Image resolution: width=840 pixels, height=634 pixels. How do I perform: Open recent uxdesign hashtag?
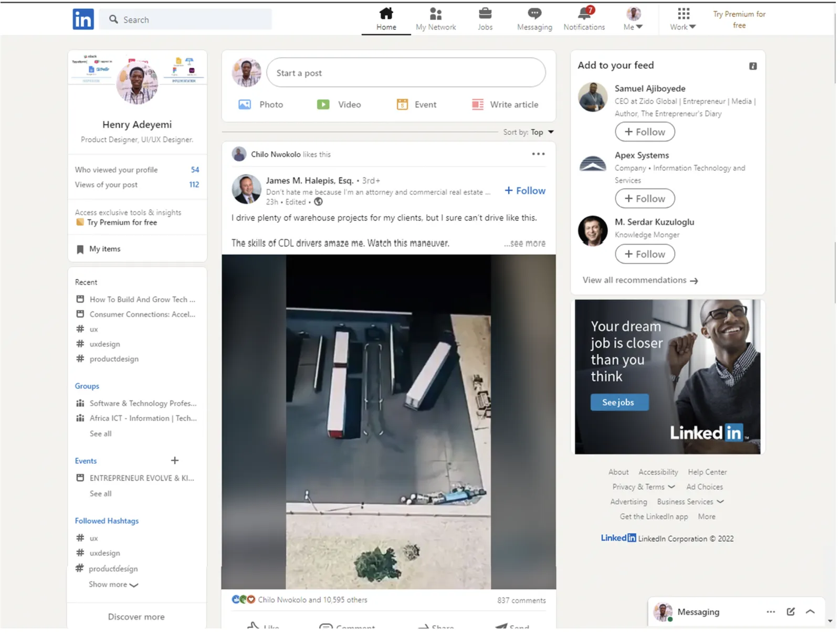[98, 344]
